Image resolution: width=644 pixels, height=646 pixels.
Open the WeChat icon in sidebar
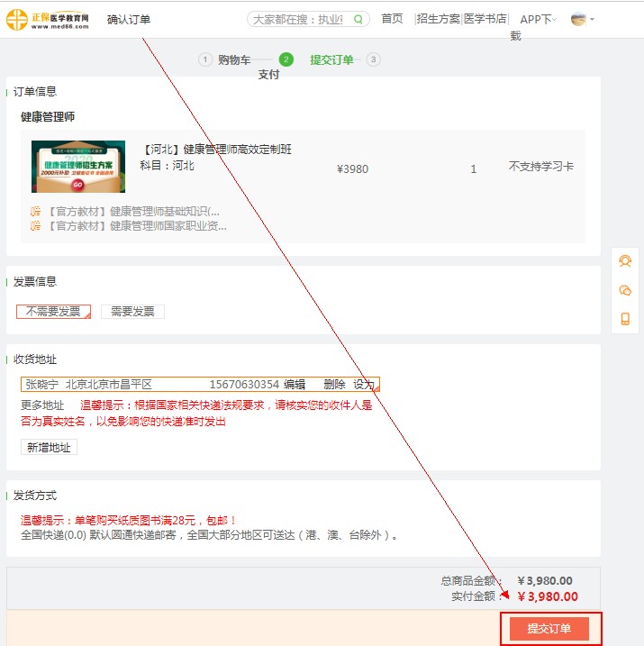[x=625, y=290]
